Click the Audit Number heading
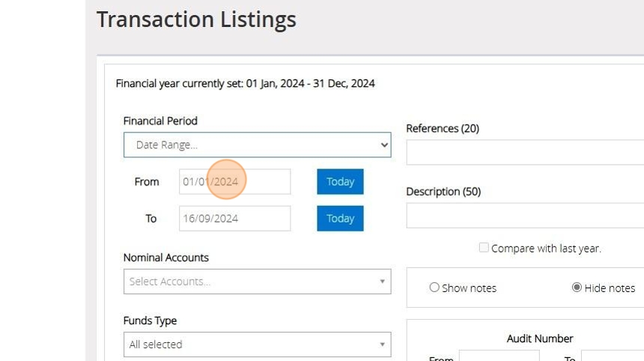 [x=539, y=339]
